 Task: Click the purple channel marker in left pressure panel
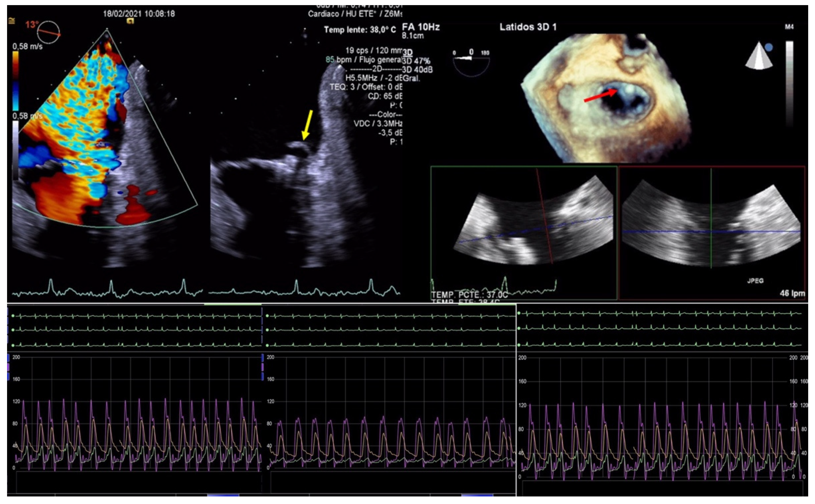click(x=8, y=367)
